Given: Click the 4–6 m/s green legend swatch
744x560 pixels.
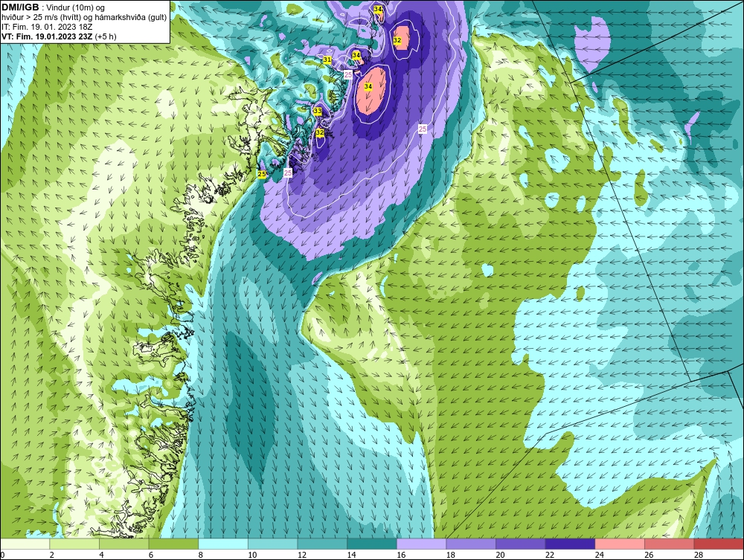Looking at the screenshot, I should [124, 544].
